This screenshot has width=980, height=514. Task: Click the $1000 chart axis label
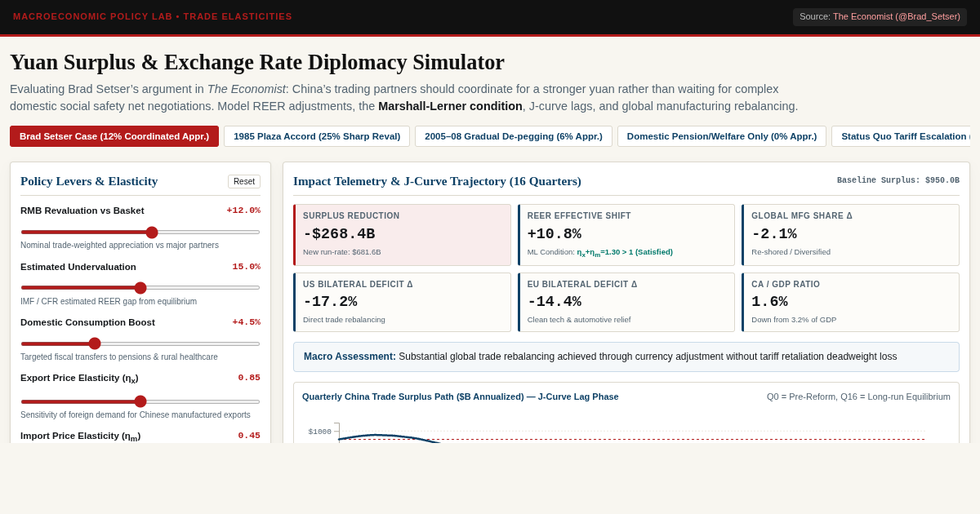tap(319, 432)
